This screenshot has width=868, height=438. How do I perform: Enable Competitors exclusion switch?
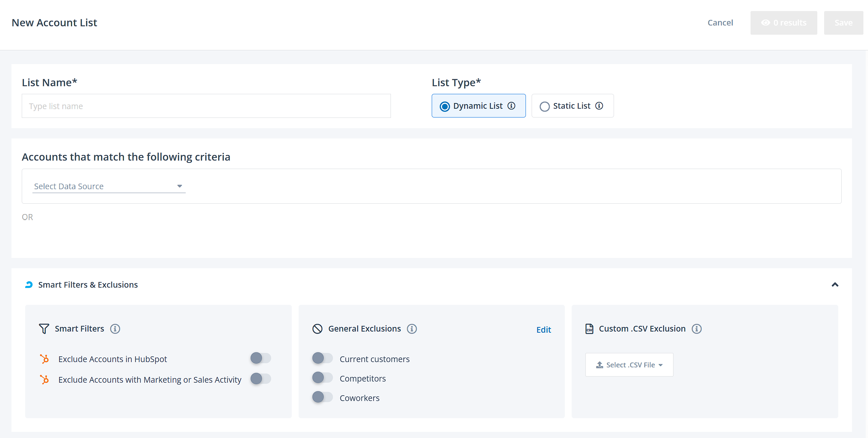point(322,378)
